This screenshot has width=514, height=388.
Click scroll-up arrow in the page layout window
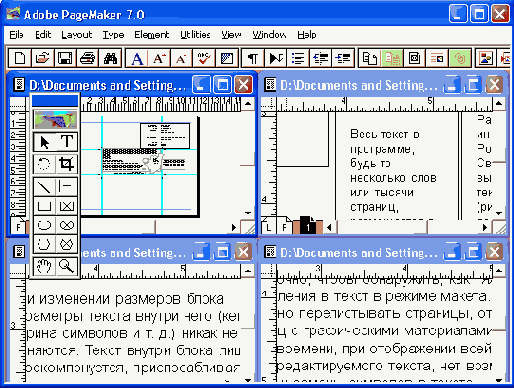click(248, 104)
